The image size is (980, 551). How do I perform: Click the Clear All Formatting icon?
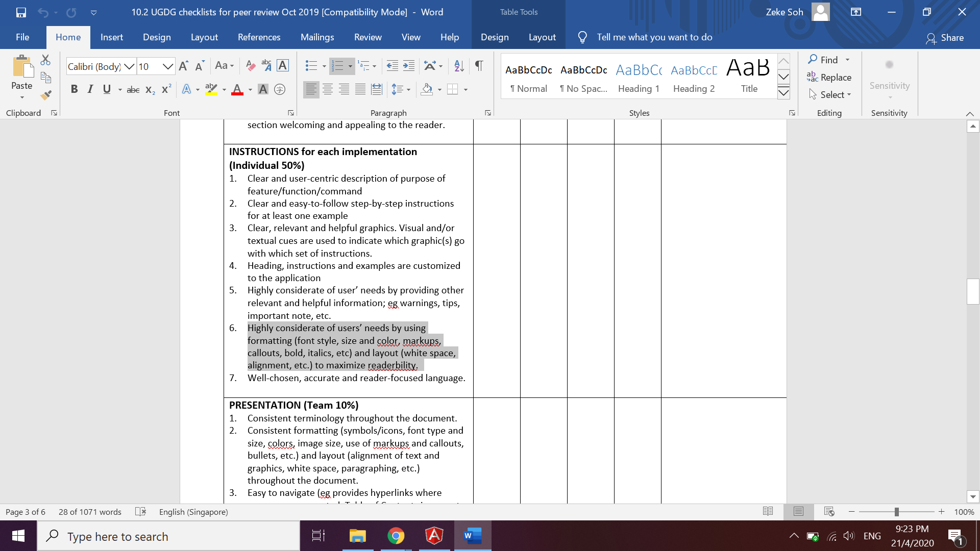click(x=250, y=66)
